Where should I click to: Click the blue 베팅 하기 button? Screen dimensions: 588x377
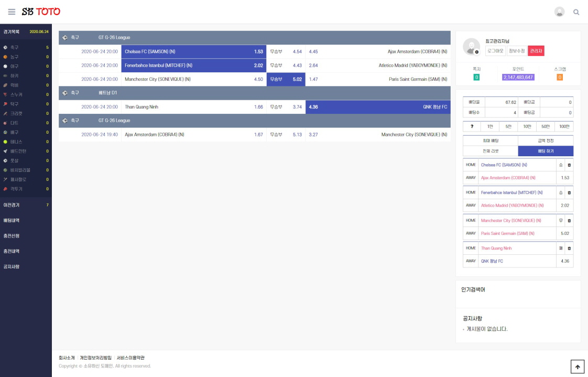pos(546,151)
